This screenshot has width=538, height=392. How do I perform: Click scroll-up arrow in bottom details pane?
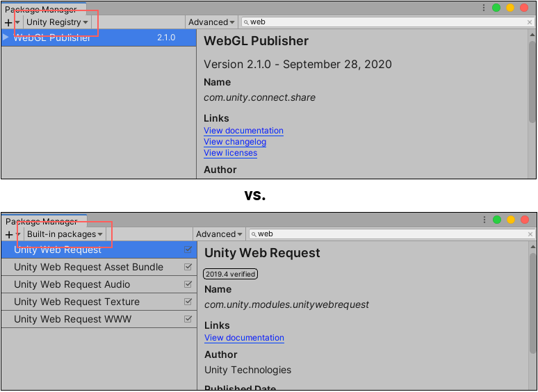point(533,247)
